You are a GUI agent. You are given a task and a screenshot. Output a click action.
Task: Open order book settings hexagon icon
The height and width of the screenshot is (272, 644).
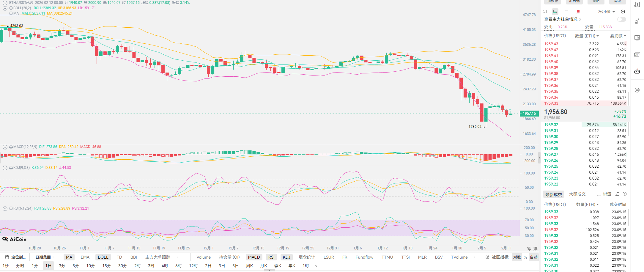(x=623, y=12)
